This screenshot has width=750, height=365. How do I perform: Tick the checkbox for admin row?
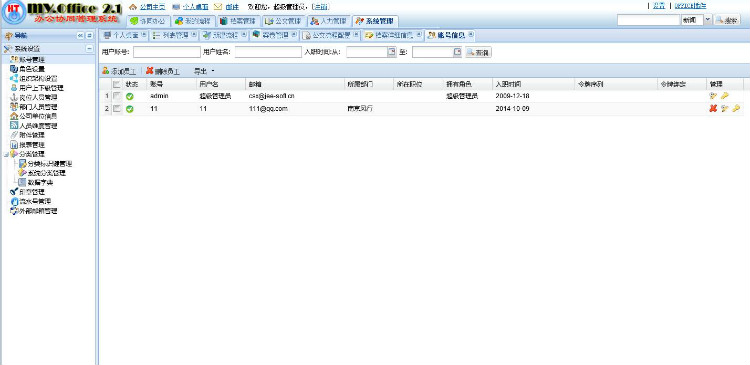(x=117, y=96)
